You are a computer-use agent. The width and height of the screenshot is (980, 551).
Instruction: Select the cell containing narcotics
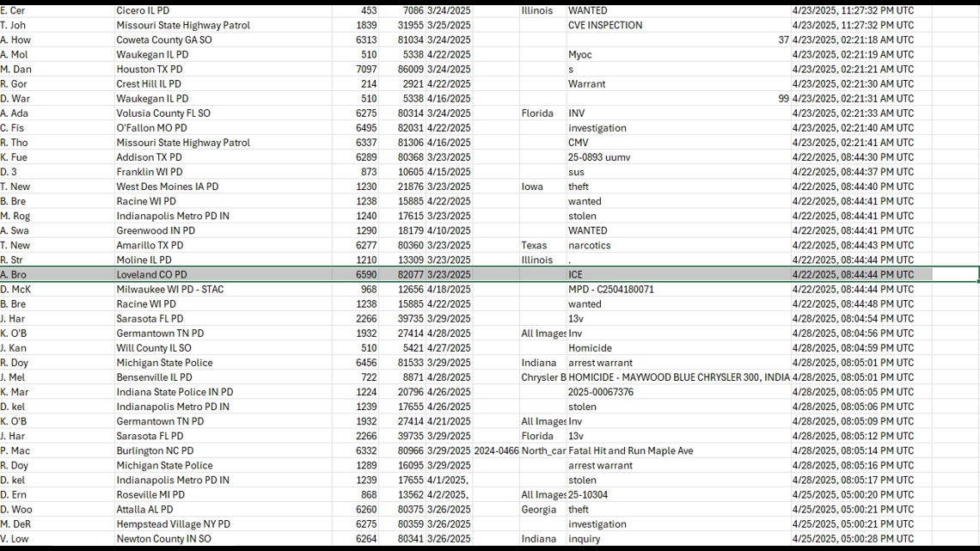[x=589, y=245]
